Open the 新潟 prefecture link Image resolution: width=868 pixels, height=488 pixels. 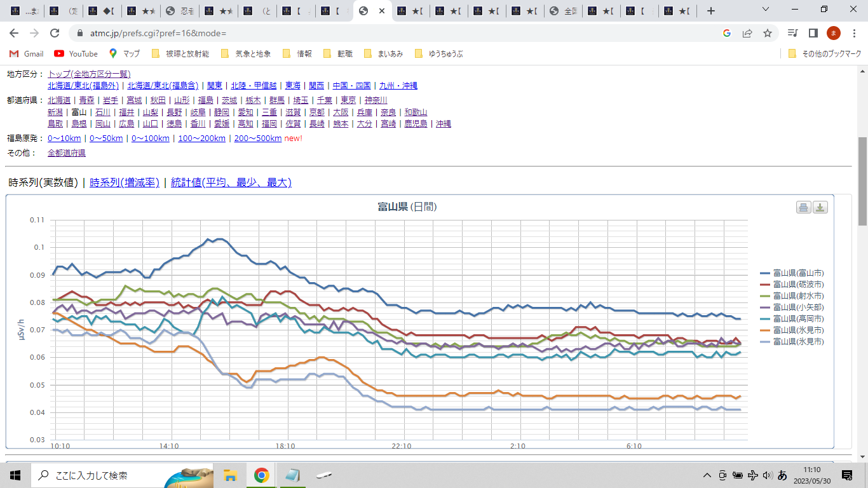(55, 112)
